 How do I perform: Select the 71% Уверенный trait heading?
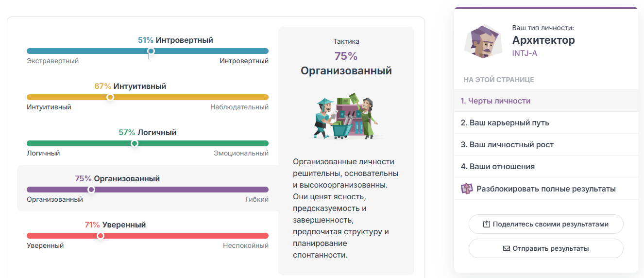click(115, 225)
